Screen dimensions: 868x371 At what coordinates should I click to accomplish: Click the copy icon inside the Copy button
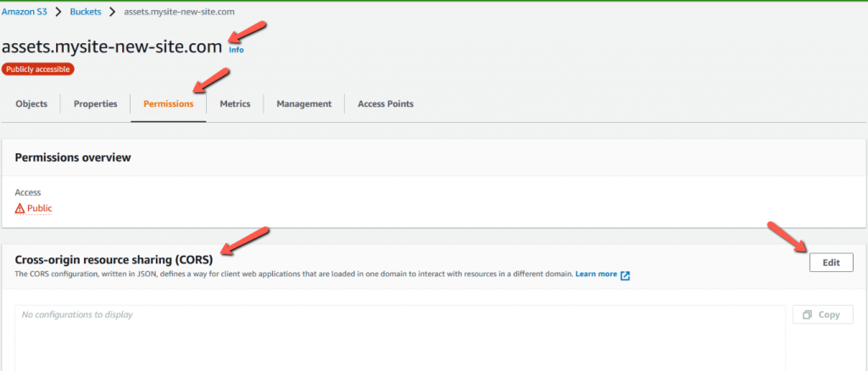[x=807, y=314]
